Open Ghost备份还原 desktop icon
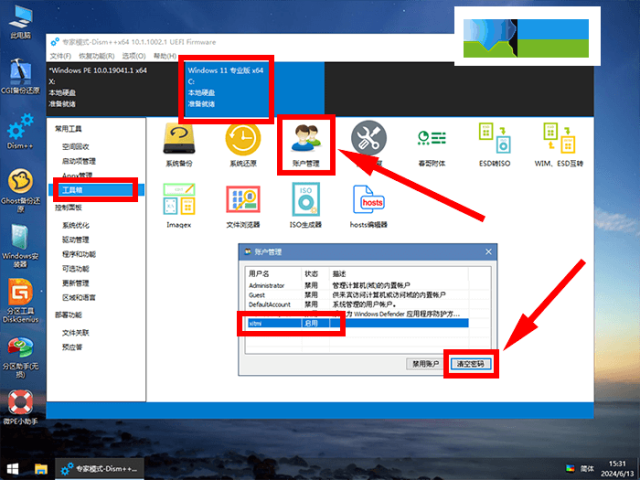The height and width of the screenshot is (480, 640). click(20, 190)
